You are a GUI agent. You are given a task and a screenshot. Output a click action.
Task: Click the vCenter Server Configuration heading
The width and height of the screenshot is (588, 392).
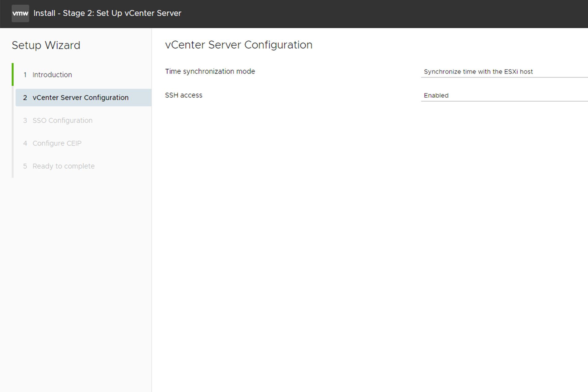click(x=239, y=45)
